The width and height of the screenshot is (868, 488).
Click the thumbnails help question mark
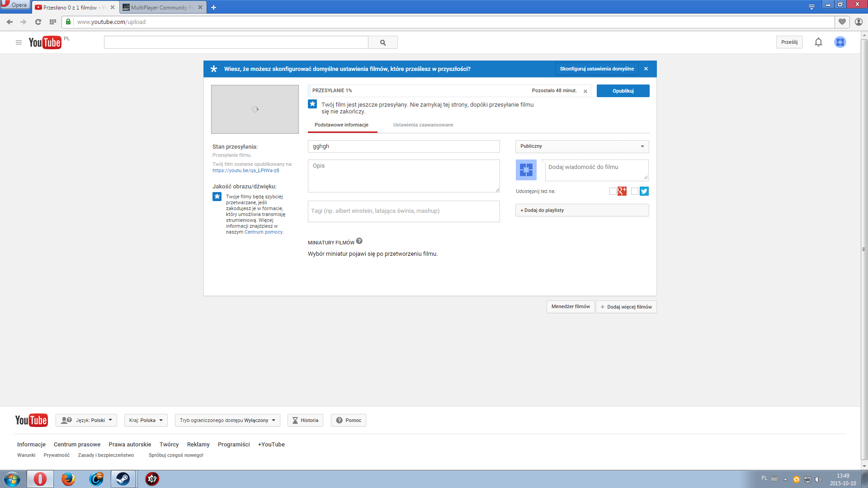coord(359,241)
